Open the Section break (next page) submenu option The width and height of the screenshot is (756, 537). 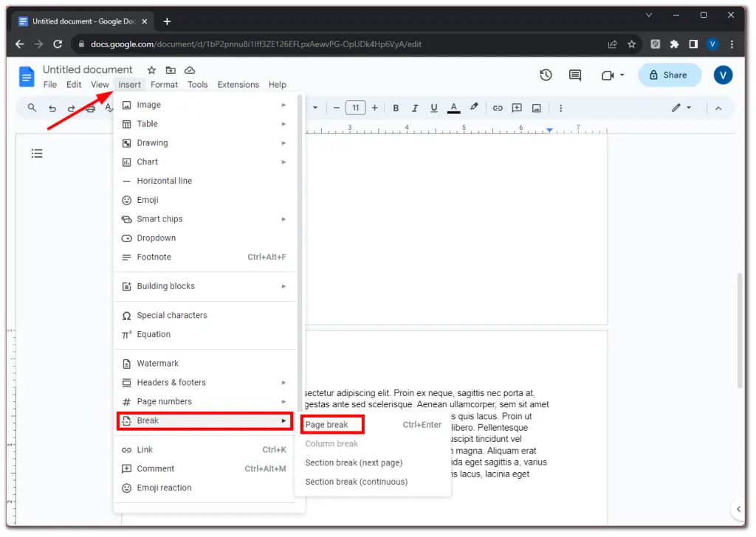tap(353, 462)
